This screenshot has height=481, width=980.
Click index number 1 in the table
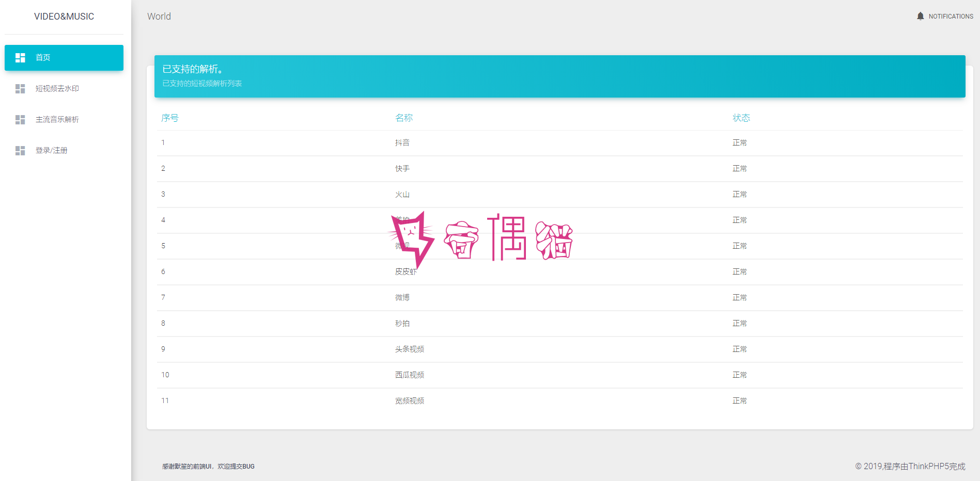coord(163,143)
